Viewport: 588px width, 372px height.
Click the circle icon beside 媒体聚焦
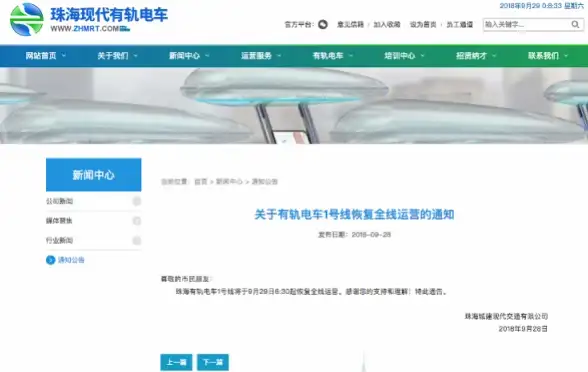(137, 221)
